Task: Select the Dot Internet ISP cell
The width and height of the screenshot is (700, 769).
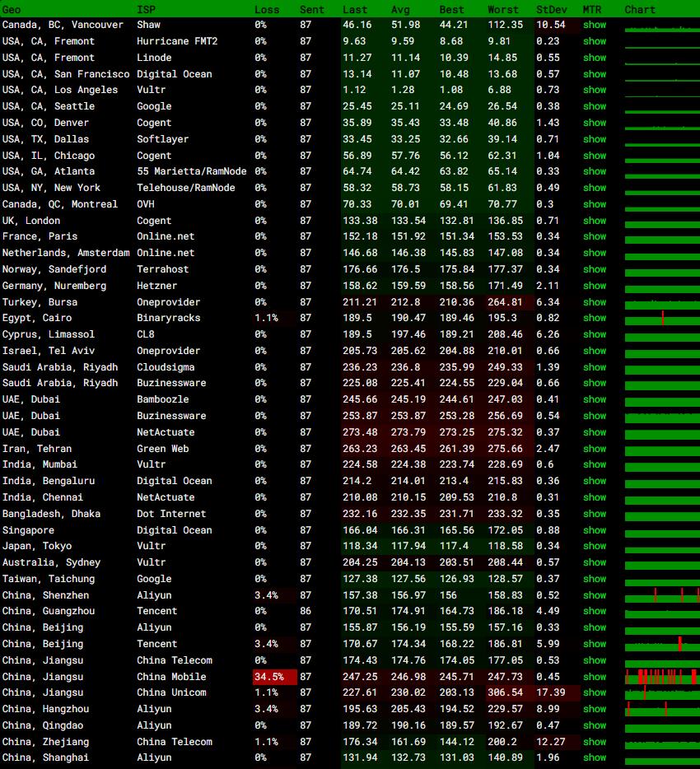Action: click(171, 514)
